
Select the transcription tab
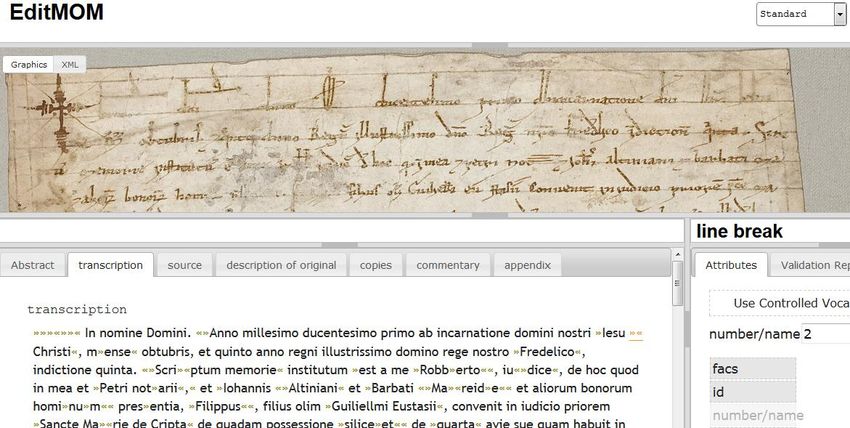(111, 265)
